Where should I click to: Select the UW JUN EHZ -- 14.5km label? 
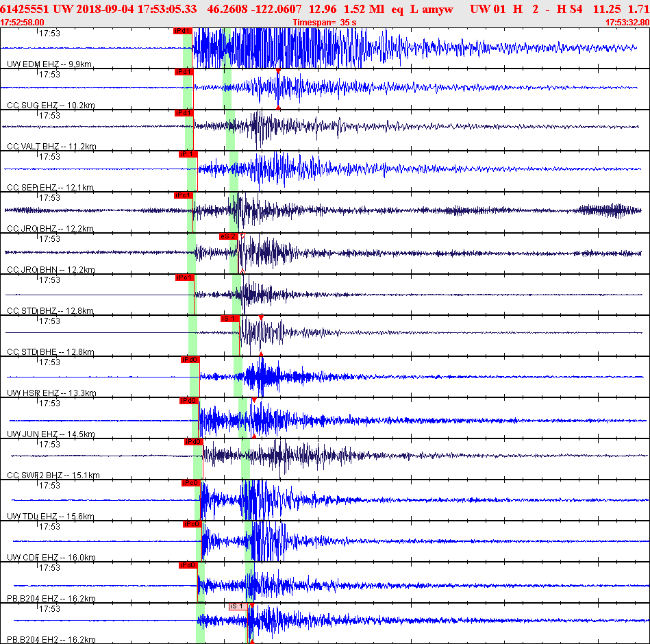[x=51, y=434]
